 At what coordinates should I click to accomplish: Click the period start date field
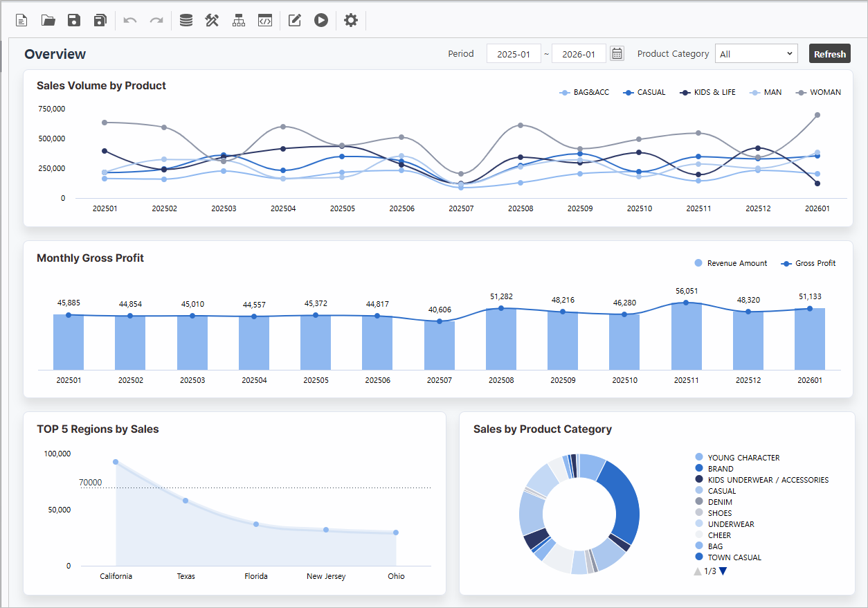click(514, 54)
